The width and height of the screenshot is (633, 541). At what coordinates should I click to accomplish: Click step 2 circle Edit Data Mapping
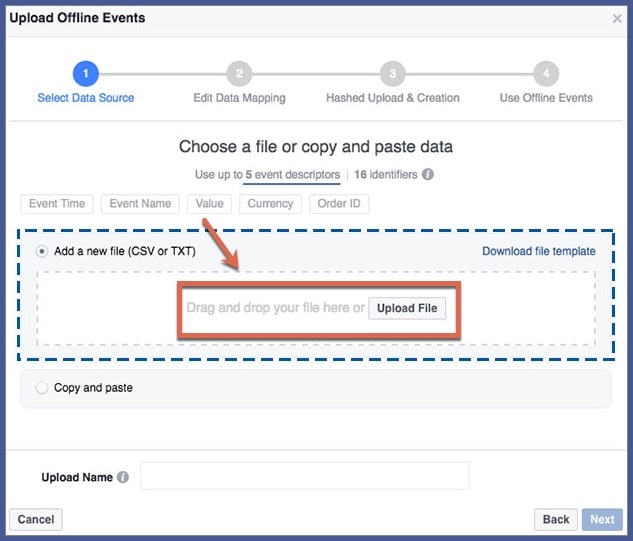click(x=239, y=73)
